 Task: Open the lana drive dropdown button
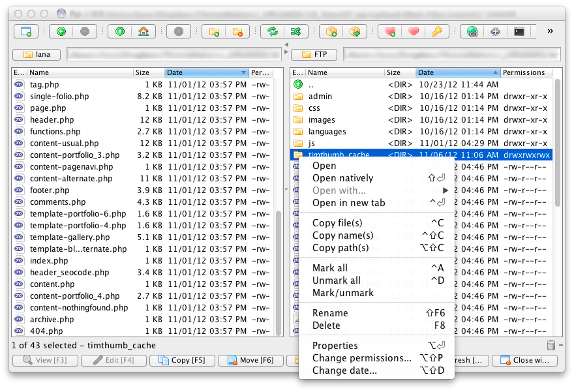point(37,55)
